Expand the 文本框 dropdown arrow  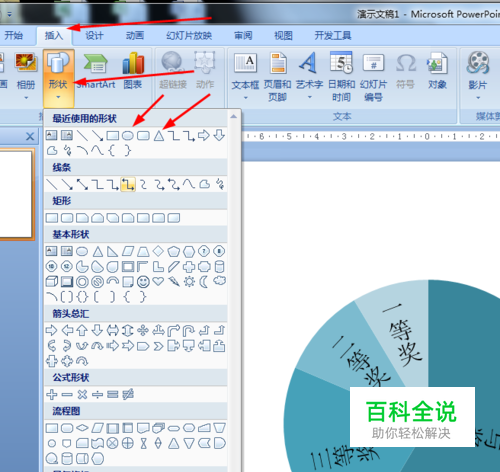[x=246, y=98]
